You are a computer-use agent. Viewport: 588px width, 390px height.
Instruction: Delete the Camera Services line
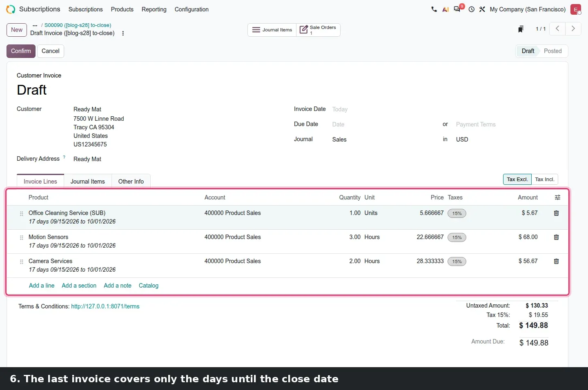coord(556,261)
